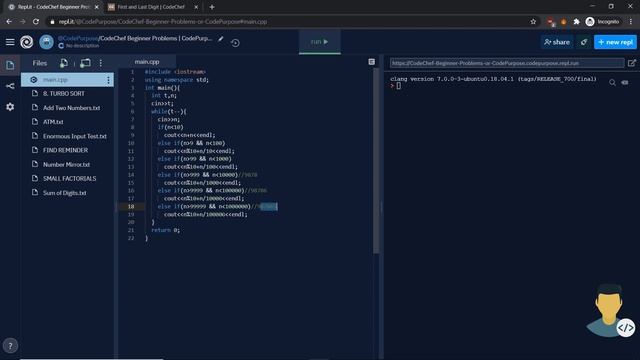The image size is (640, 360).
Task: Bookmark this page with star icon
Action: tap(533, 22)
